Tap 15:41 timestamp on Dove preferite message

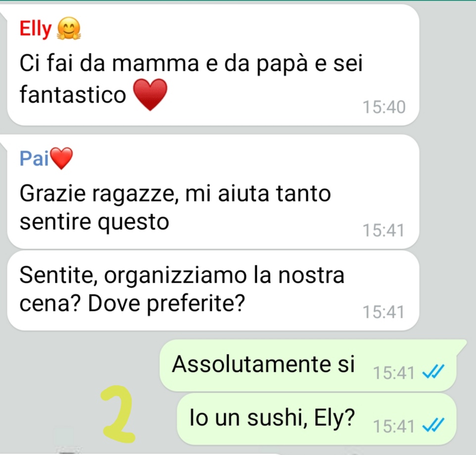point(383,311)
